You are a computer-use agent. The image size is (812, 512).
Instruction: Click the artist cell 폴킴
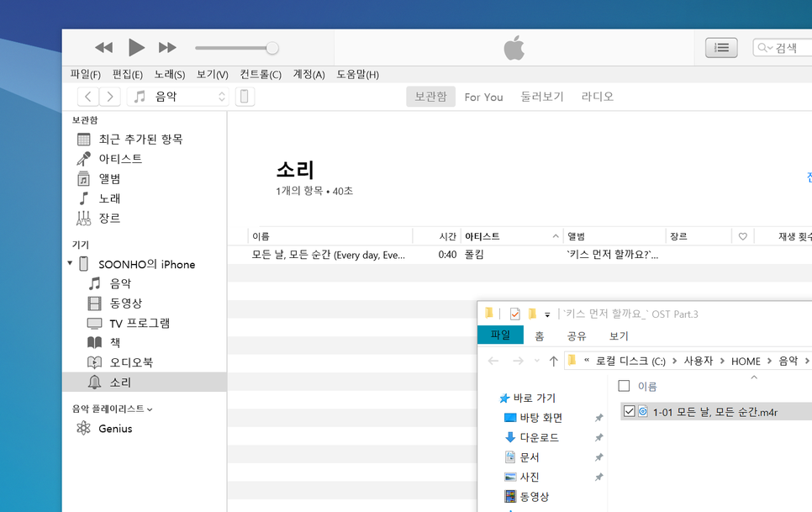[x=474, y=255]
